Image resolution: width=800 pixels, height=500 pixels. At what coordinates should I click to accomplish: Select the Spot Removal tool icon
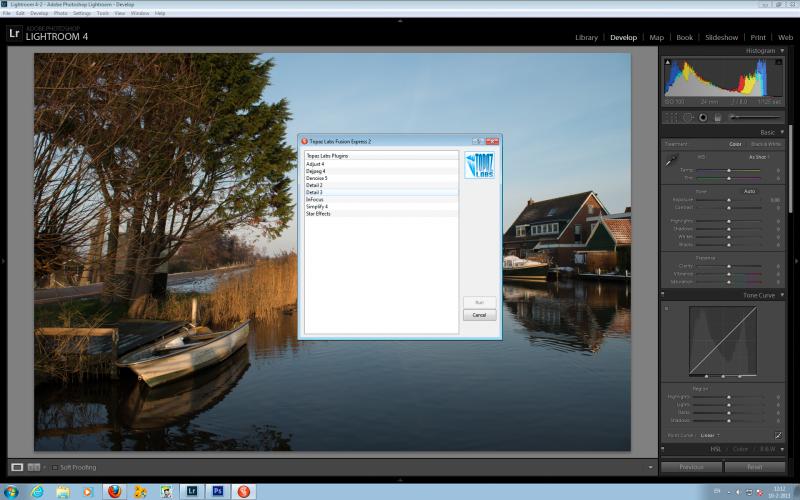pos(688,117)
